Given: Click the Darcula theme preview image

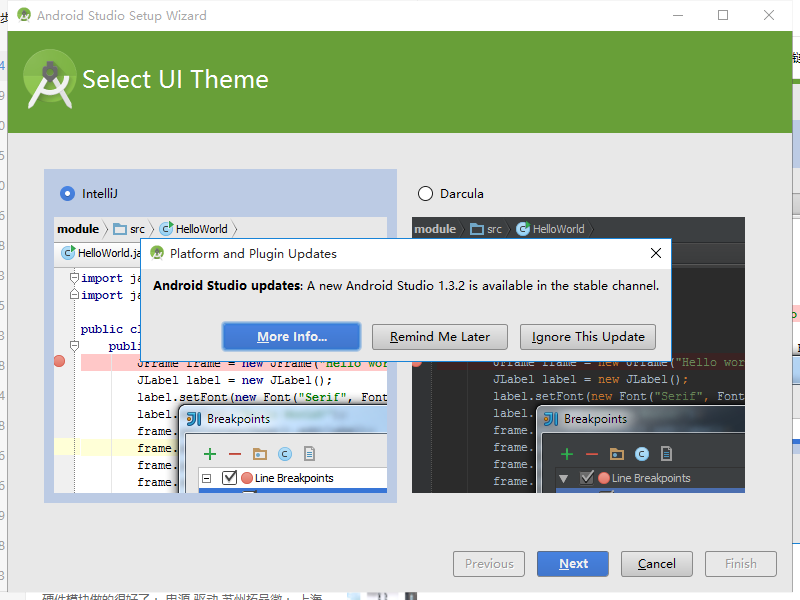Looking at the screenshot, I should click(578, 355).
